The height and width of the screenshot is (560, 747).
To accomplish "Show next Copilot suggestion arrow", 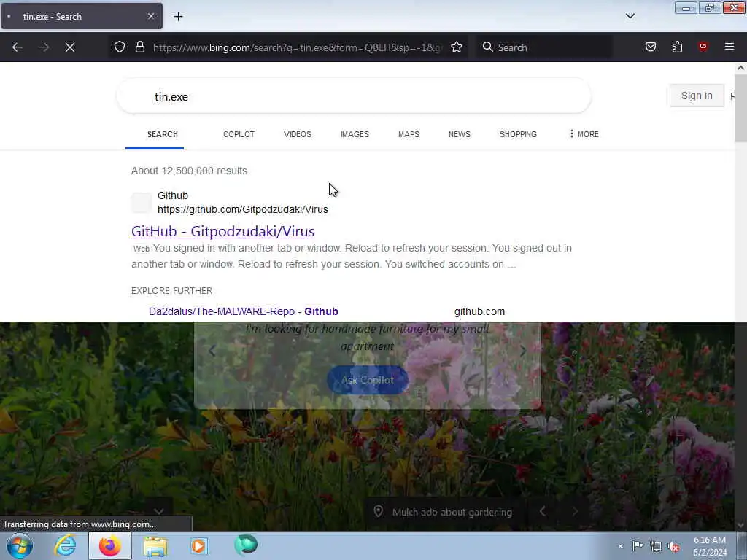I will pyautogui.click(x=523, y=351).
